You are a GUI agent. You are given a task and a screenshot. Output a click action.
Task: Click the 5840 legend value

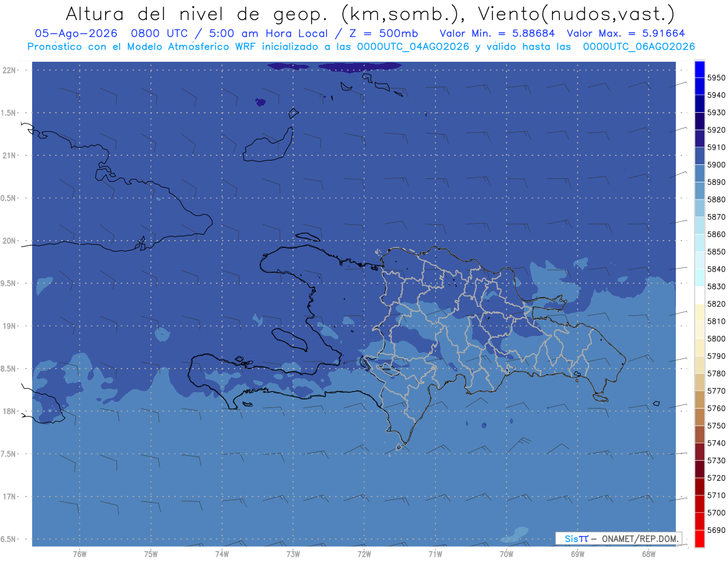point(716,269)
